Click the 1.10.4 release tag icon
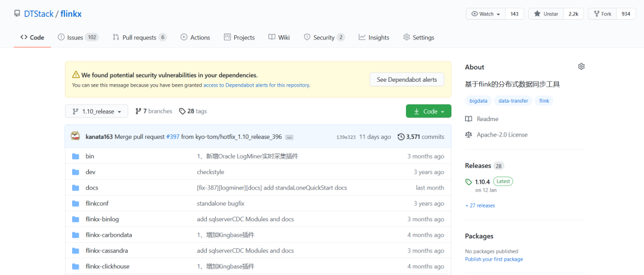 point(469,182)
